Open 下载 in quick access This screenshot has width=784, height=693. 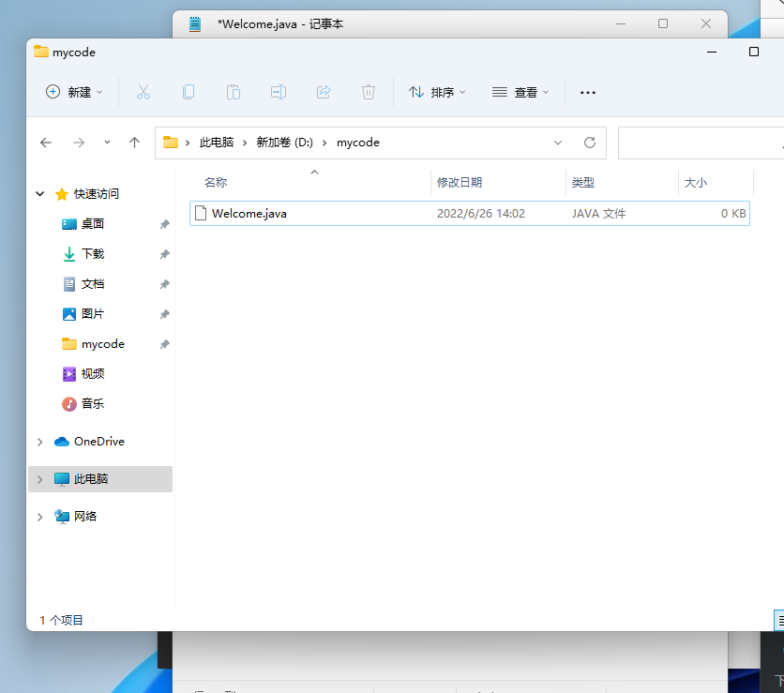click(93, 253)
